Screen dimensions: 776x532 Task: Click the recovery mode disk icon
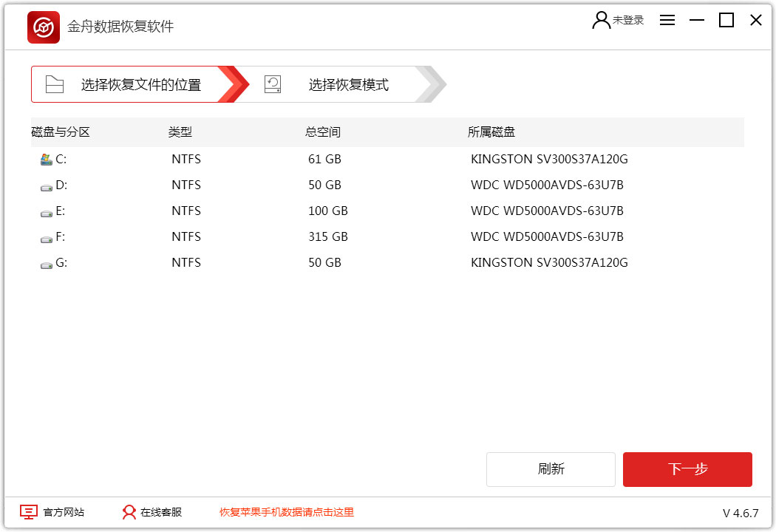coord(273,84)
